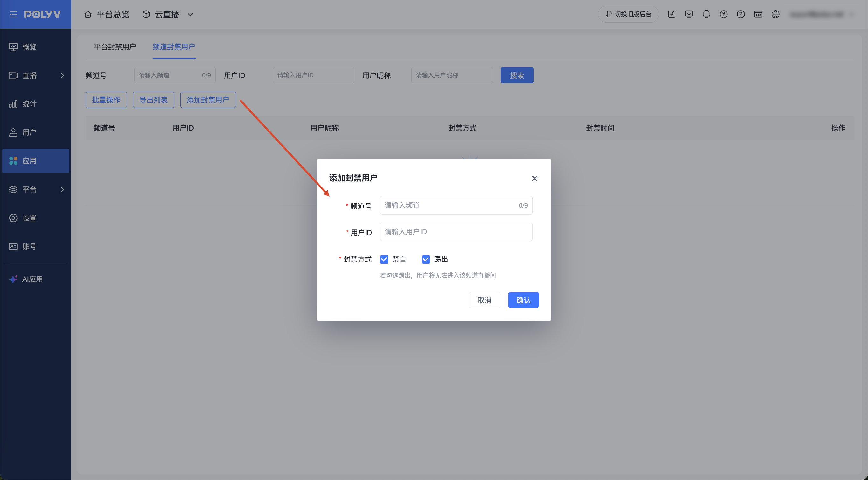Open the billing yen icon
The height and width of the screenshot is (480, 868).
point(724,14)
